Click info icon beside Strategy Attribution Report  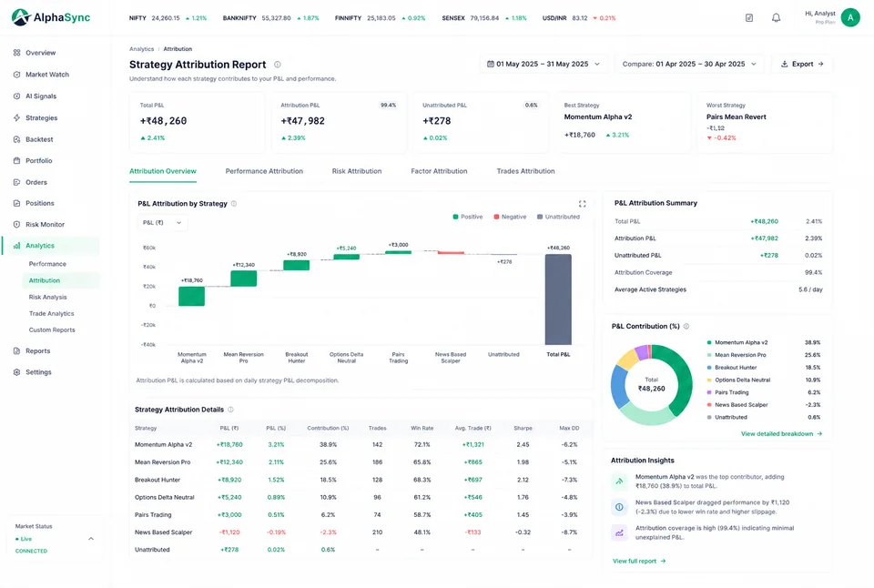[x=277, y=65]
